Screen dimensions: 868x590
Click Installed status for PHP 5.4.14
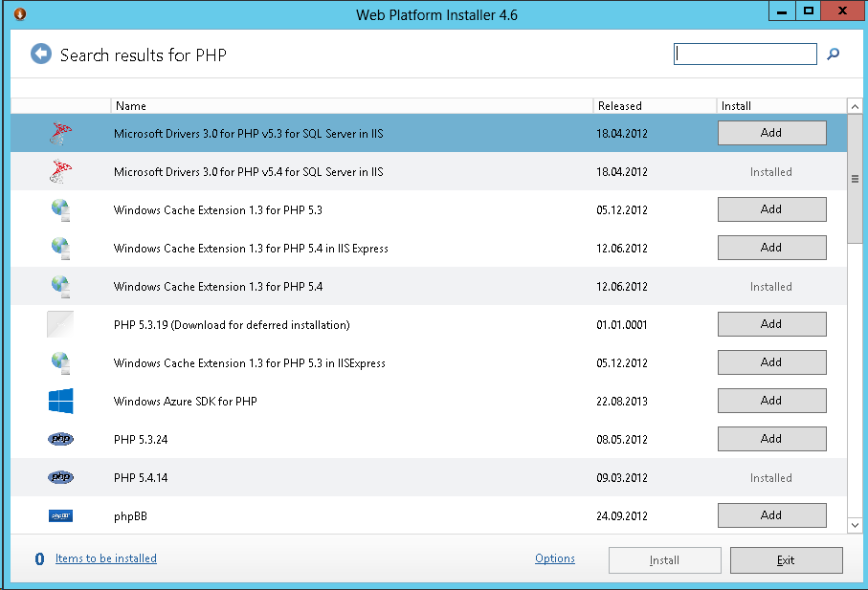771,478
